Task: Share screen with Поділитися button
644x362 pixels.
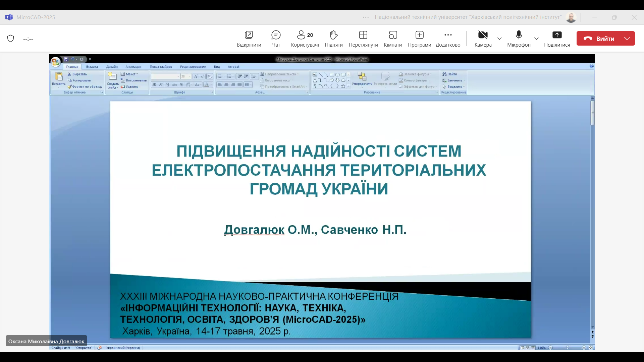Action: [556, 38]
